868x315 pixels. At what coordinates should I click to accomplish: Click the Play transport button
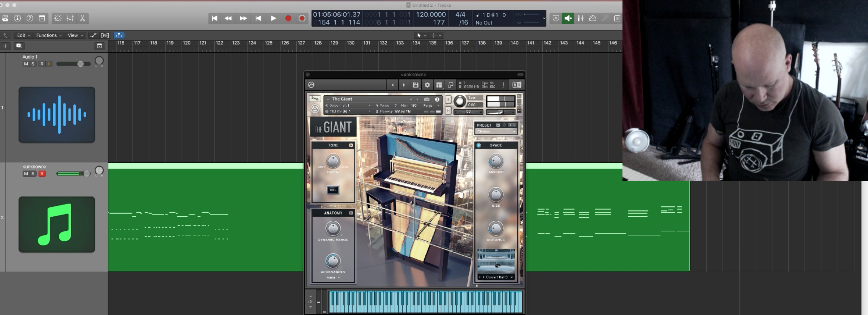tap(273, 18)
